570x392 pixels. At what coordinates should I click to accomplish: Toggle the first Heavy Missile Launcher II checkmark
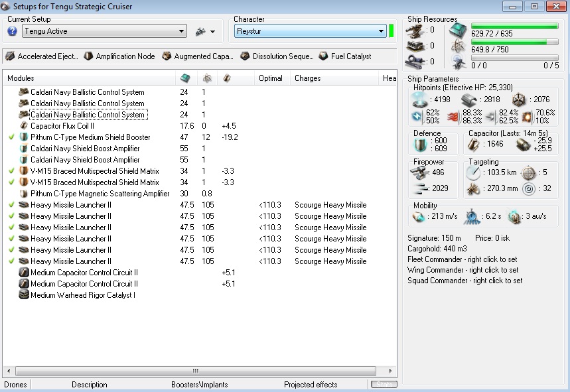pos(12,205)
